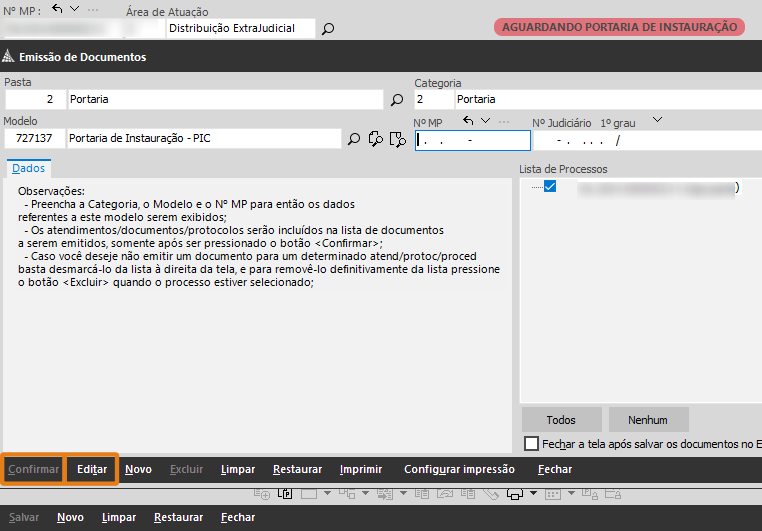Click the dotted grid icon in the bottom toolbar

click(x=553, y=495)
